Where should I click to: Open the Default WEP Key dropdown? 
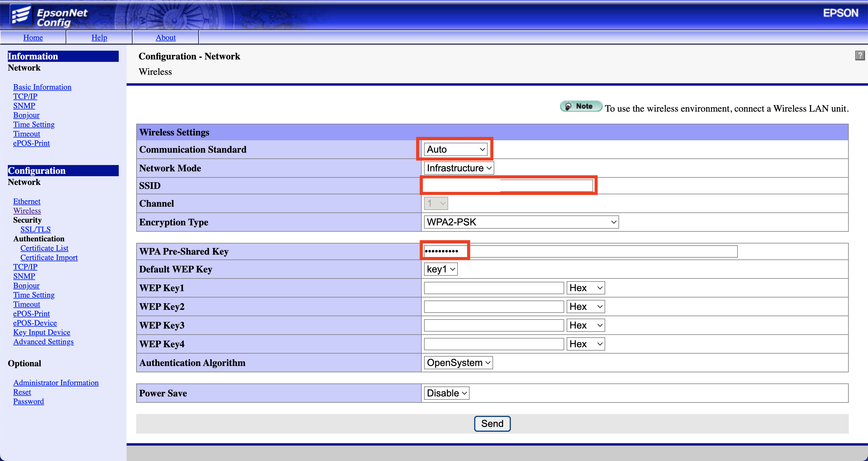coord(440,269)
